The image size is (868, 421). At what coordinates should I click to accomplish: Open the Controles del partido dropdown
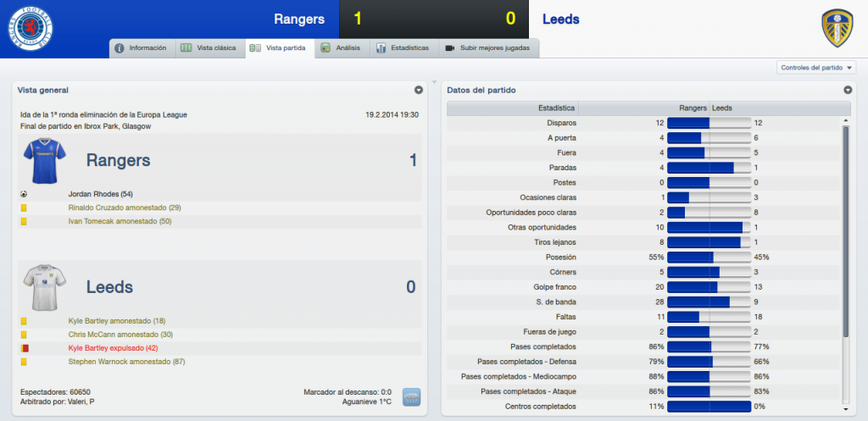[816, 68]
